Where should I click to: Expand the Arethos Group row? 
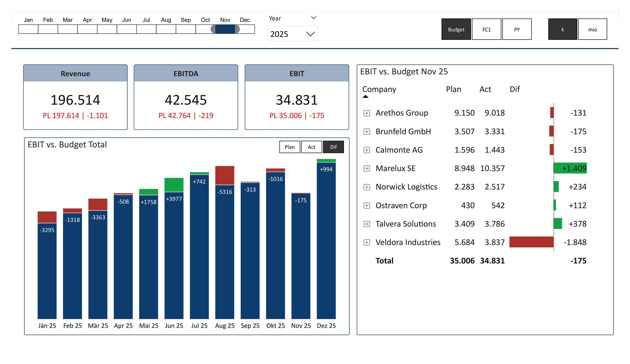[367, 113]
